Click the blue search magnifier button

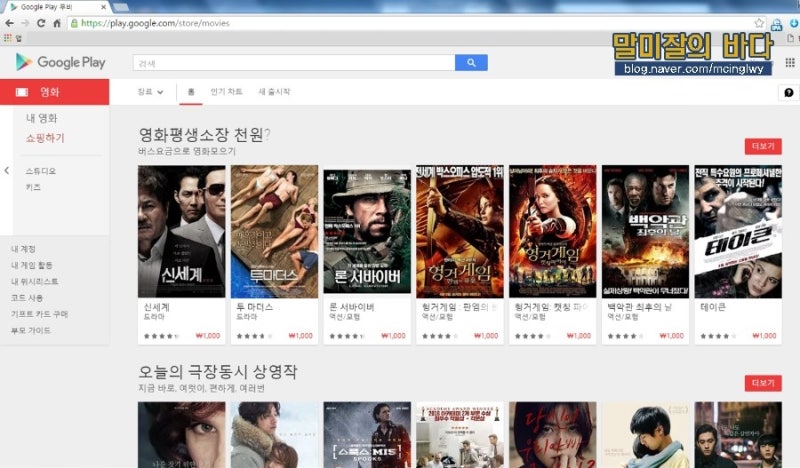coord(471,63)
